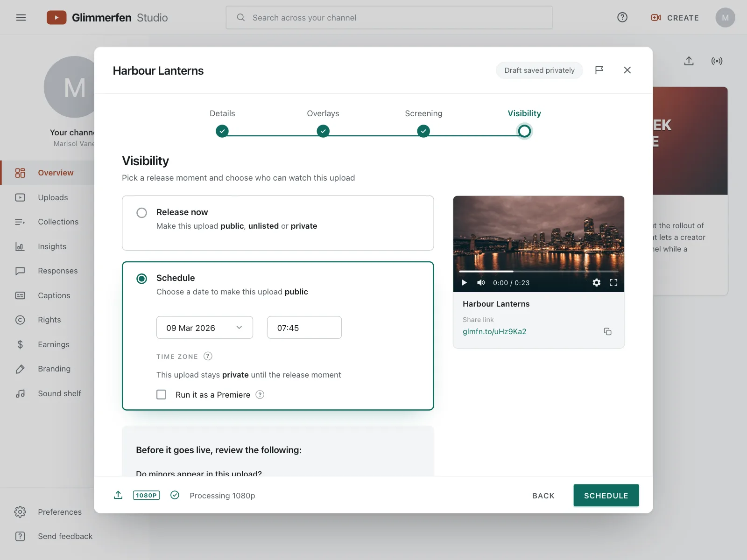
Task: Copy the share link icon
Action: (x=607, y=331)
